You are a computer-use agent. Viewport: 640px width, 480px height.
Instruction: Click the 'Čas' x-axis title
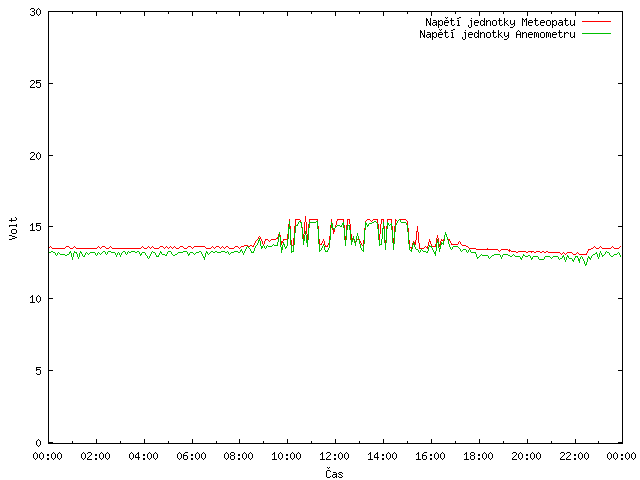pos(334,473)
